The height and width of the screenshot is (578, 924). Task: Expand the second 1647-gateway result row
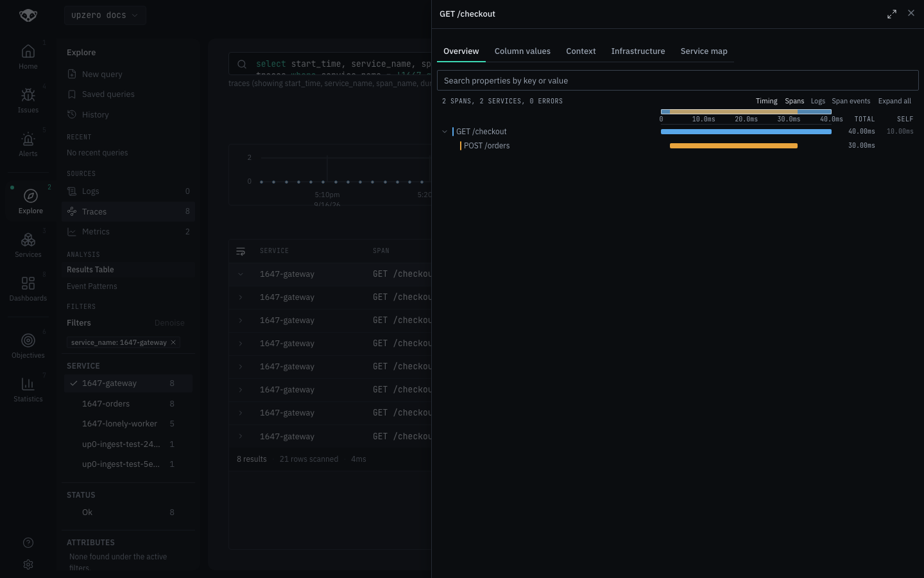pyautogui.click(x=241, y=297)
